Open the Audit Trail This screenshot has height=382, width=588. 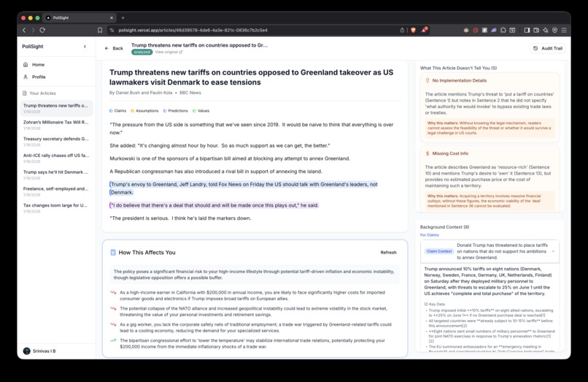(548, 48)
